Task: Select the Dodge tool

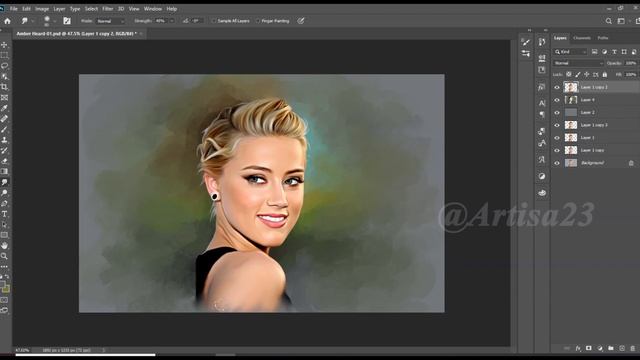Action: (4, 193)
